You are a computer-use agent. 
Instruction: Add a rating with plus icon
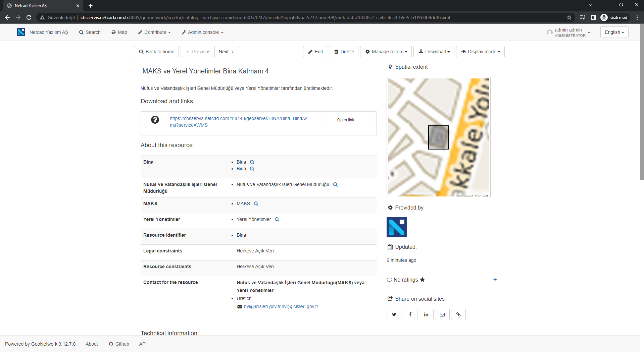(495, 280)
